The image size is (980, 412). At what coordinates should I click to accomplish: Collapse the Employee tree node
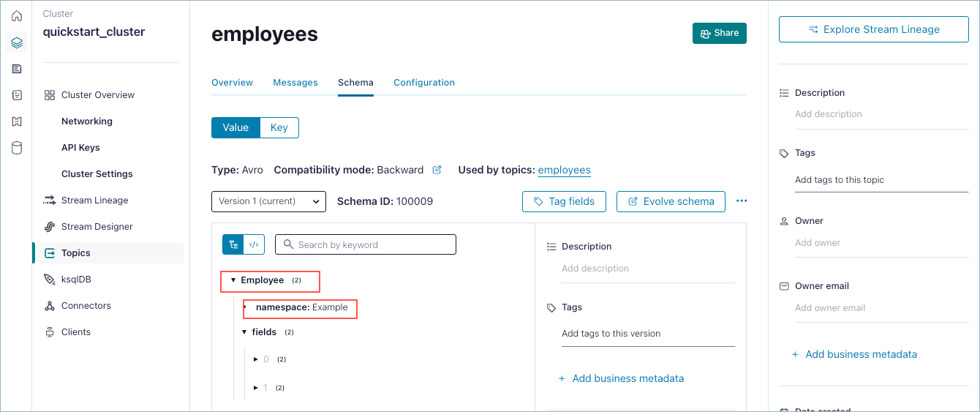click(x=233, y=280)
